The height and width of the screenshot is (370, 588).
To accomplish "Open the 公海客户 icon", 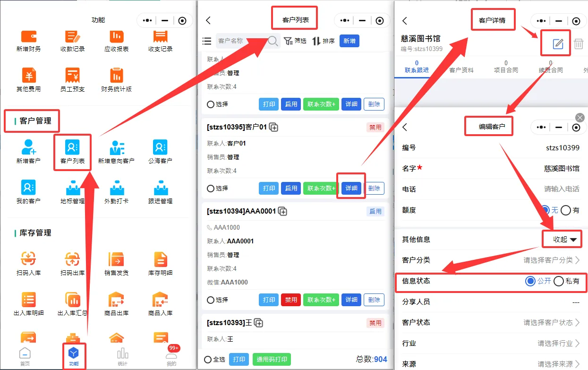I will tap(160, 147).
